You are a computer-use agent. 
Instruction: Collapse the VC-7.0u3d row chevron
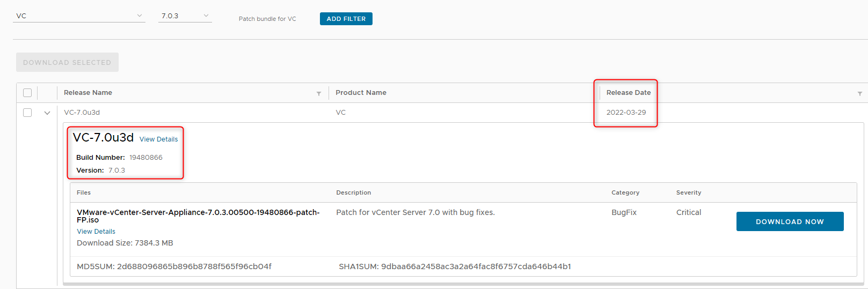(47, 113)
